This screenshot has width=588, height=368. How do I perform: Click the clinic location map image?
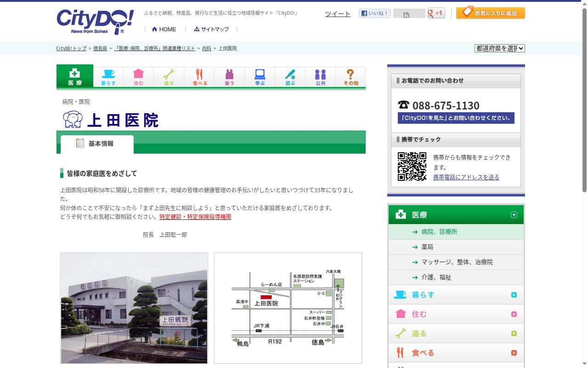[x=288, y=308]
